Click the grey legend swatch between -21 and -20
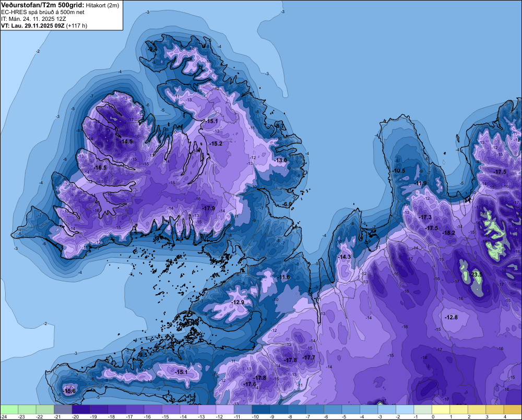Image resolution: width=522 pixels, height=420 pixels. (63, 410)
